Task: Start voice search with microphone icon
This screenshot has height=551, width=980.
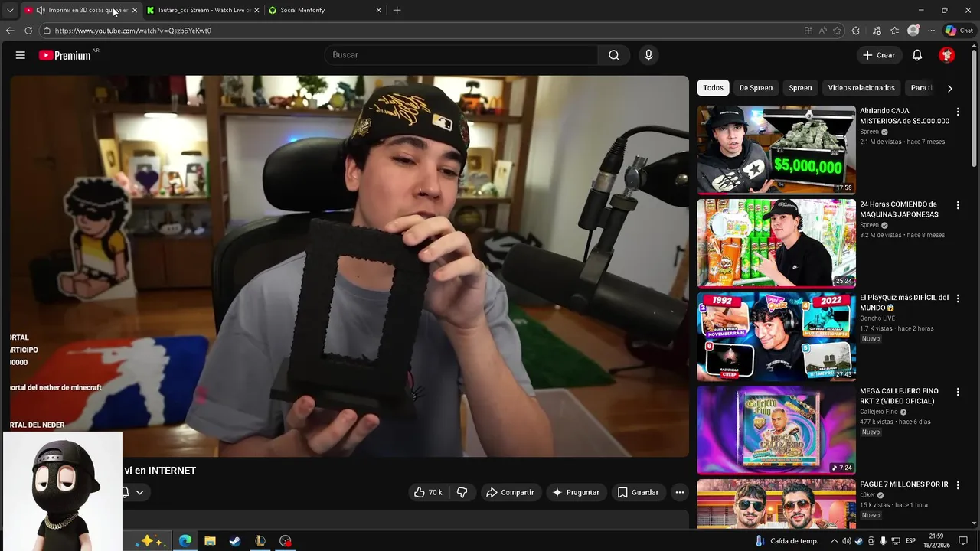Action: coord(648,55)
